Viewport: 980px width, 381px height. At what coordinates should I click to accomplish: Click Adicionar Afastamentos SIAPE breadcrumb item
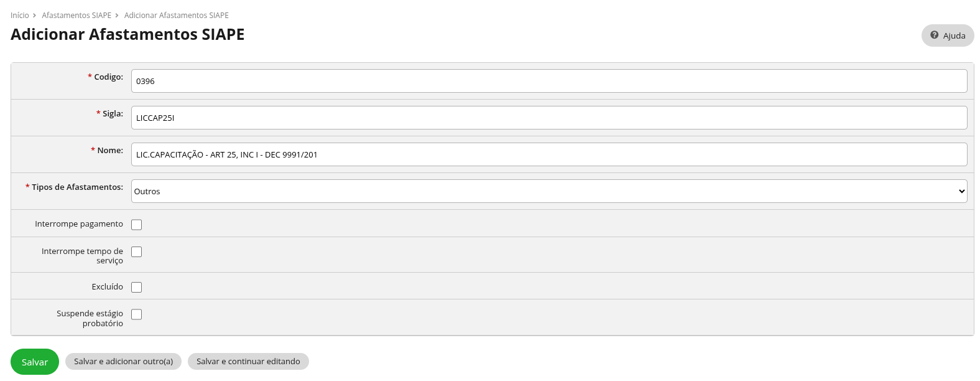coord(177,16)
